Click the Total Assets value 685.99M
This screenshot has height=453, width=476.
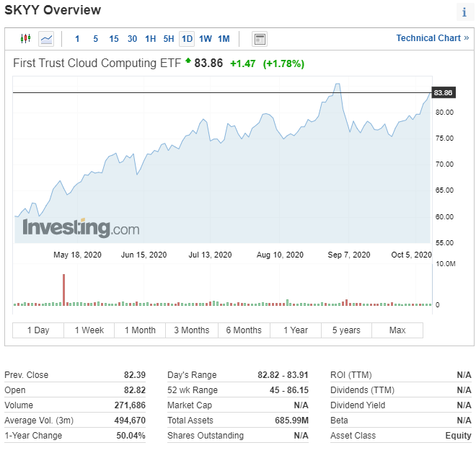292,421
